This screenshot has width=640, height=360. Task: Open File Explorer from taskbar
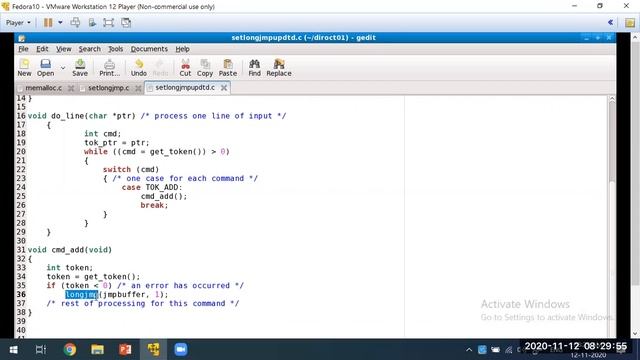(x=98, y=350)
